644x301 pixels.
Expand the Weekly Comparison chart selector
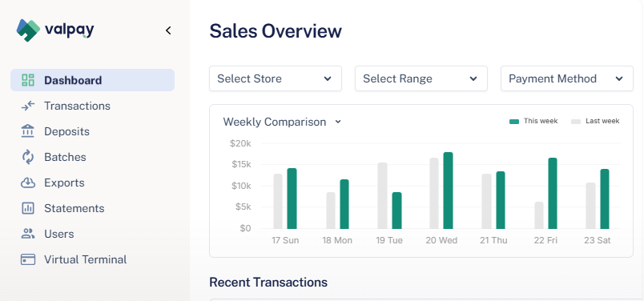point(282,122)
